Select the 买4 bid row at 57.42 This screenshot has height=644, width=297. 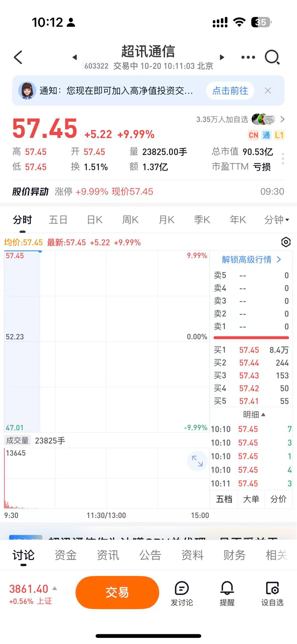click(251, 388)
